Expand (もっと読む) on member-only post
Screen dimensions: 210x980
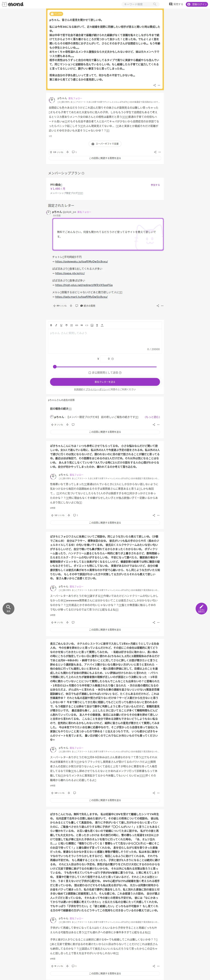click(x=152, y=417)
